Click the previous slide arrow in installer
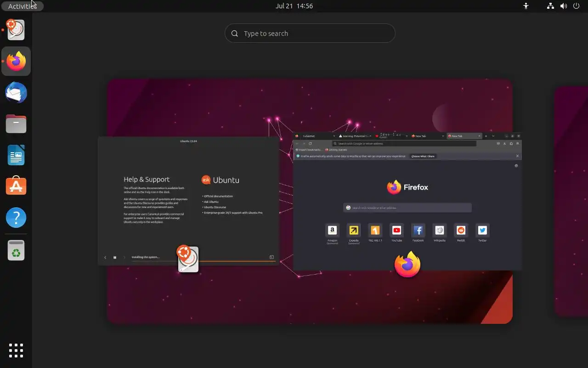The height and width of the screenshot is (368, 588). point(105,258)
